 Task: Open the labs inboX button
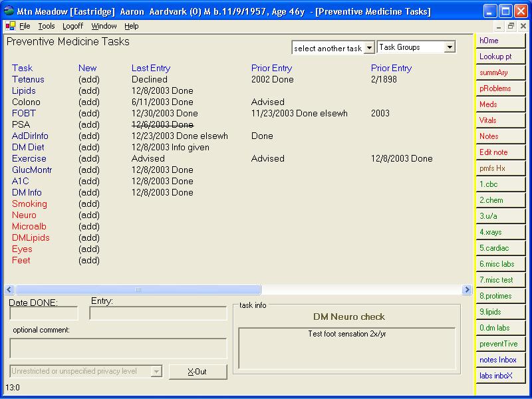pos(501,376)
